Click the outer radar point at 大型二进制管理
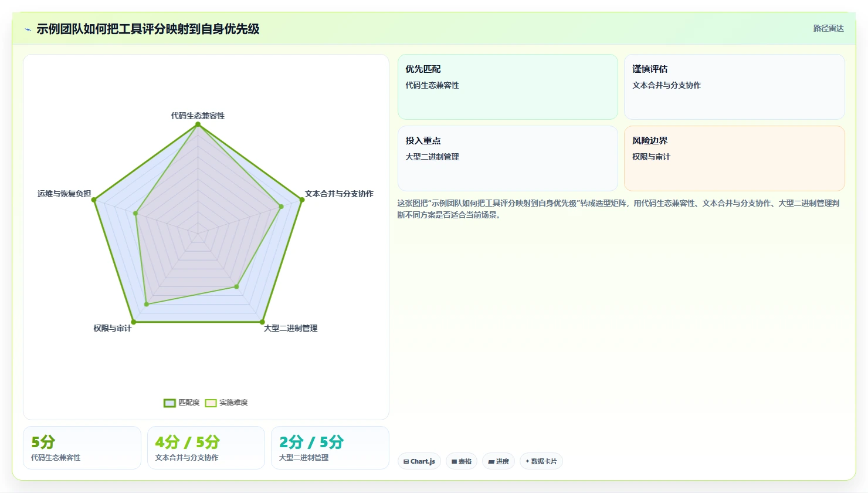868x493 pixels. point(262,322)
